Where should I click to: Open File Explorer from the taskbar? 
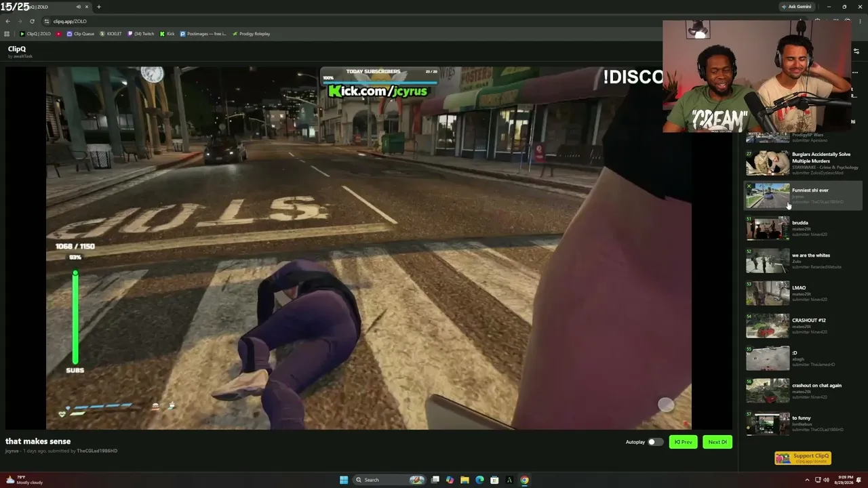tap(465, 480)
